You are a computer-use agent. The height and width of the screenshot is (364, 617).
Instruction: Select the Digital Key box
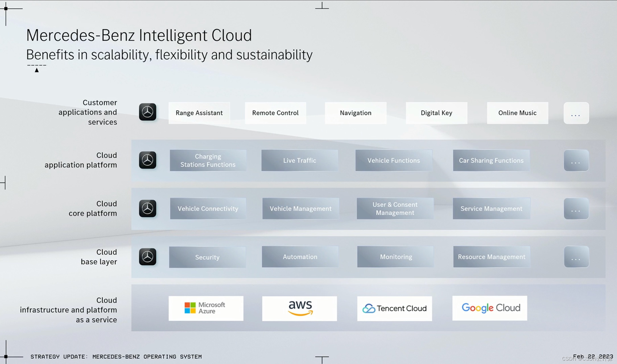point(436,113)
